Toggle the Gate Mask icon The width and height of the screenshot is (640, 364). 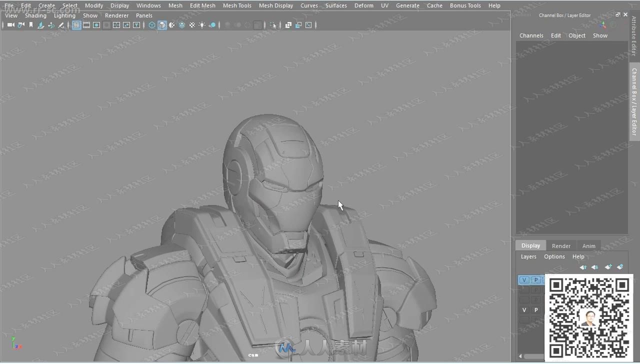[x=106, y=25]
